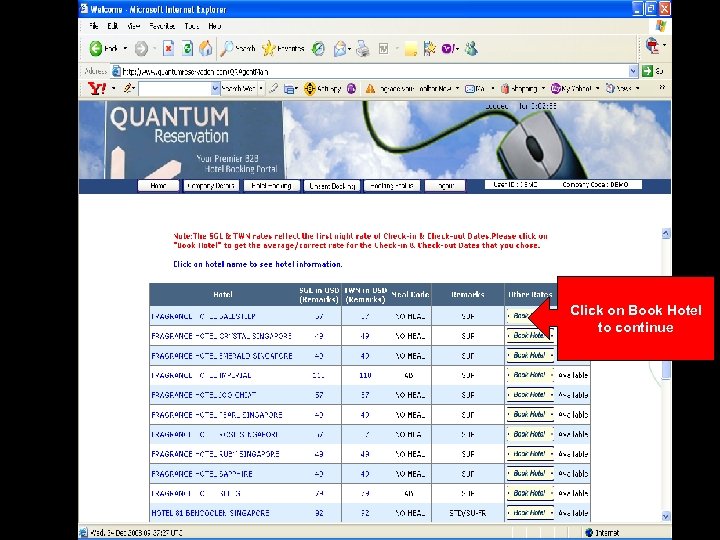Expand the address bar URL dropdown
720x540 pixels.
pyautogui.click(x=633, y=71)
